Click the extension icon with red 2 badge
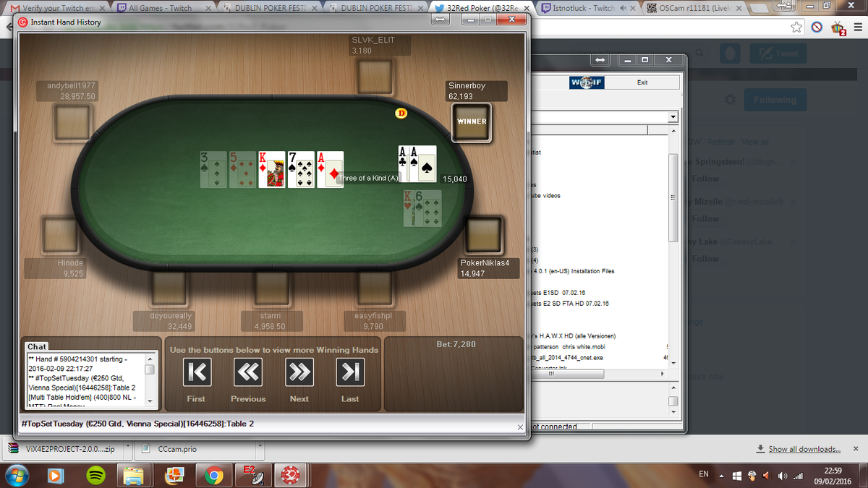The height and width of the screenshot is (488, 868). click(x=838, y=28)
